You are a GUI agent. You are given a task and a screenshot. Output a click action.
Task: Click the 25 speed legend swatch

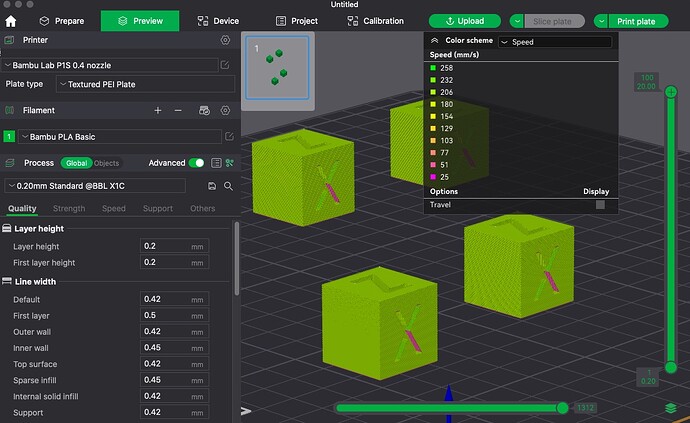[433, 177]
